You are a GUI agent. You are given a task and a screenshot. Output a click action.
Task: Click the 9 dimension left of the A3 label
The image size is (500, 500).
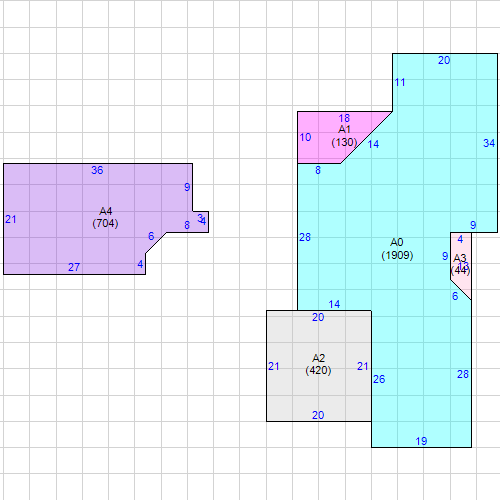click(x=445, y=256)
